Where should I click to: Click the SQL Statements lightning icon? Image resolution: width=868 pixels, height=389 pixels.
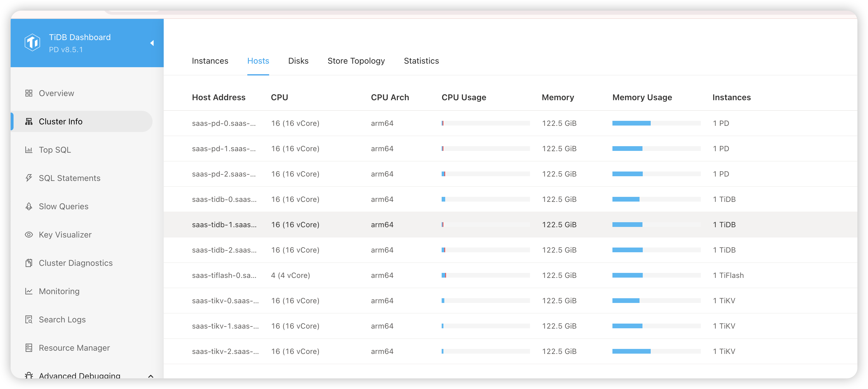coord(29,178)
